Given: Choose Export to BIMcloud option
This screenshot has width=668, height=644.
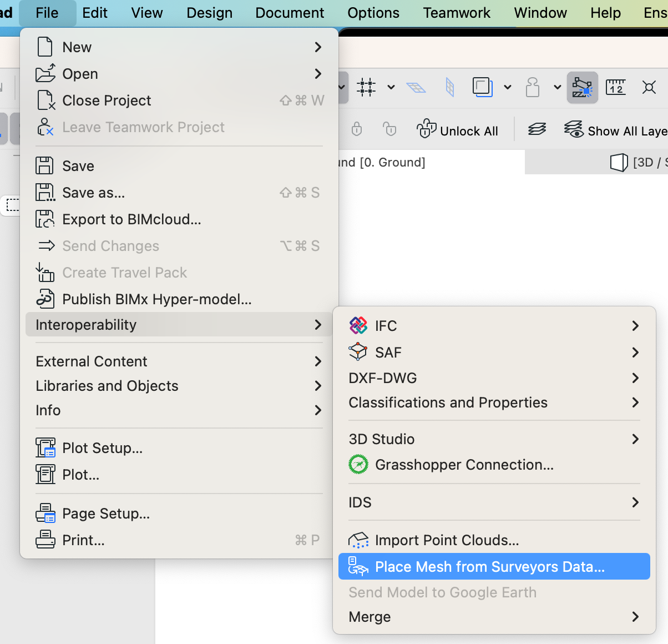Looking at the screenshot, I should point(131,219).
